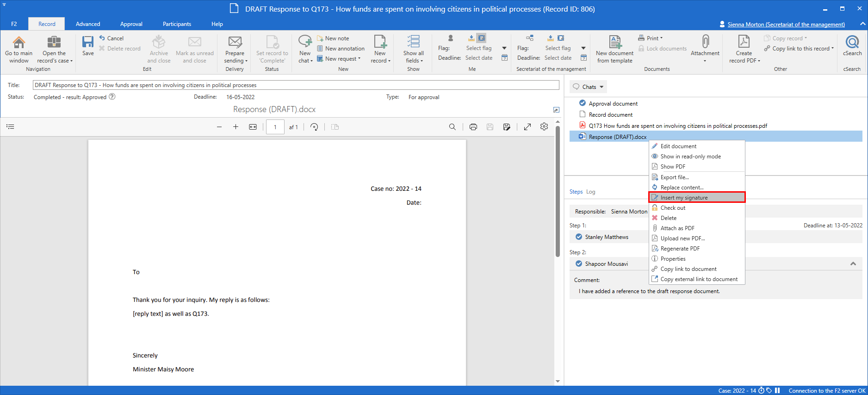The image size is (868, 395).
Task: Collapse the Step 2 approval details
Action: coord(853,264)
